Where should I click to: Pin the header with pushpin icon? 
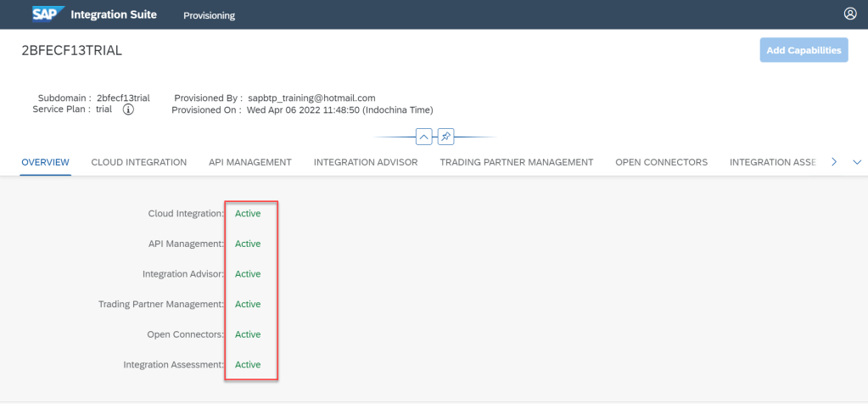[446, 136]
